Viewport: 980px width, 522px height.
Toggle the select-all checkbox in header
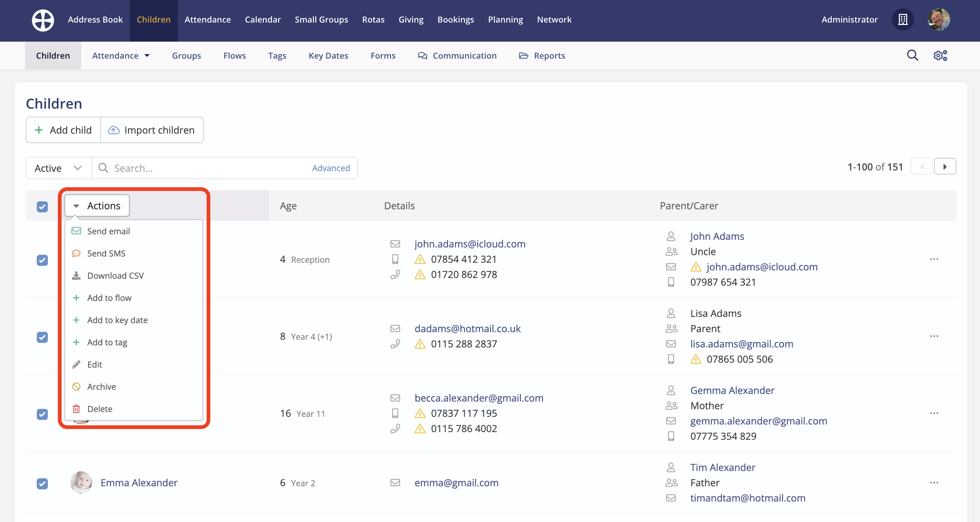click(x=42, y=207)
